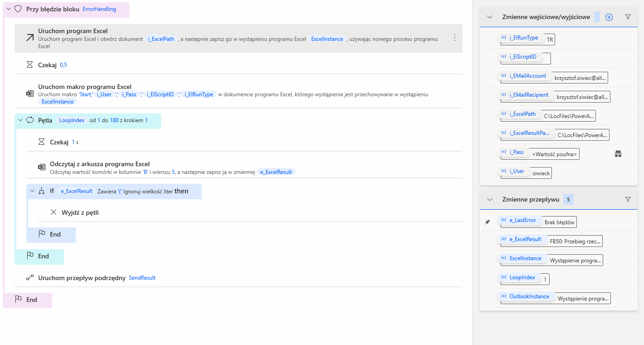Viewport: 644px width, 345px height.
Task: Click the LoopIndex variable in flow variables
Action: coord(522,277)
